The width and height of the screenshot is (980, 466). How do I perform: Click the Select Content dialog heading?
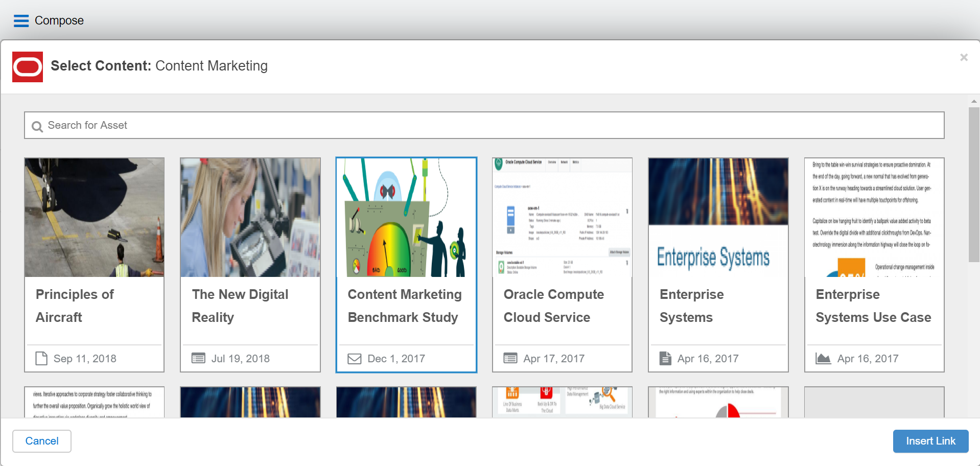coord(159,66)
